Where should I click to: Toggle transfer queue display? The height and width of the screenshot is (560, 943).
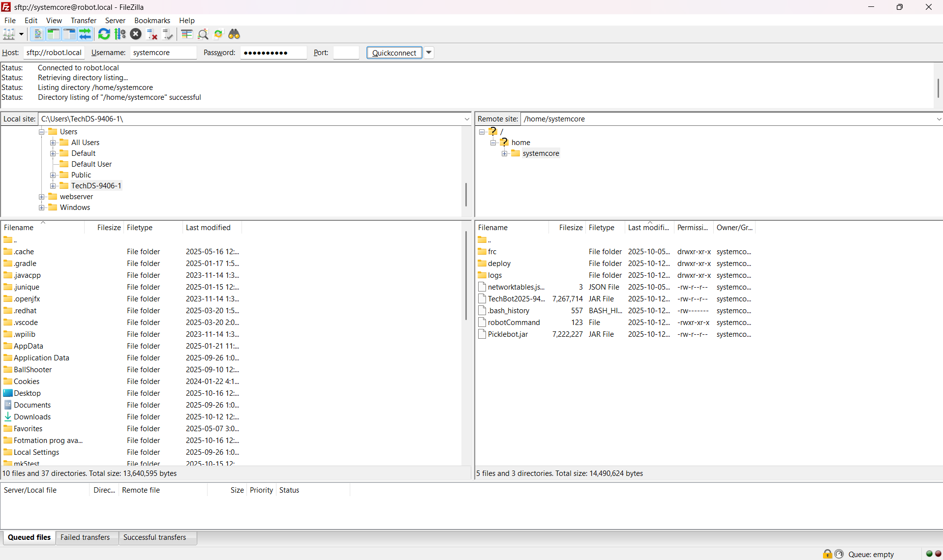click(x=85, y=34)
